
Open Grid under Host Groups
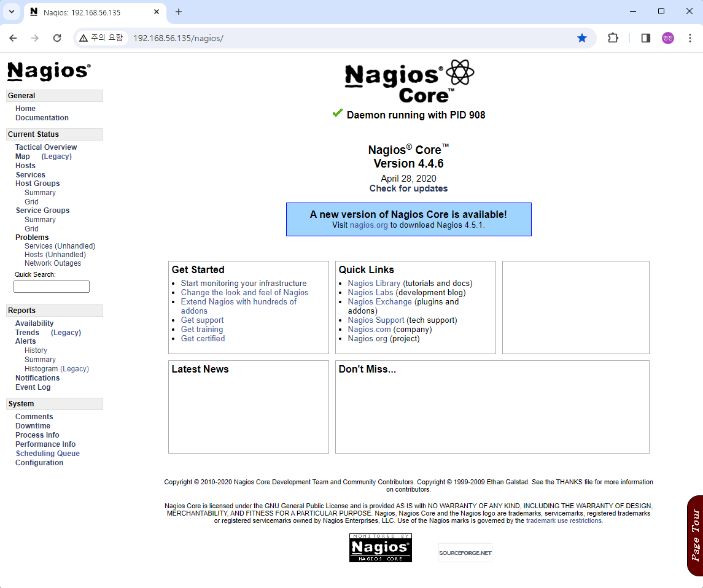[x=31, y=202]
